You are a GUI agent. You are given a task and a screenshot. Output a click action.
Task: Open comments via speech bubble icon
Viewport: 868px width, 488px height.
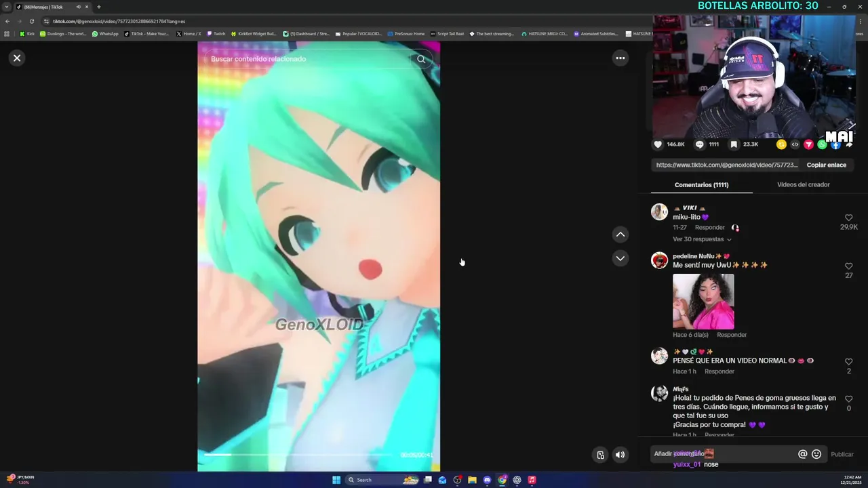699,144
